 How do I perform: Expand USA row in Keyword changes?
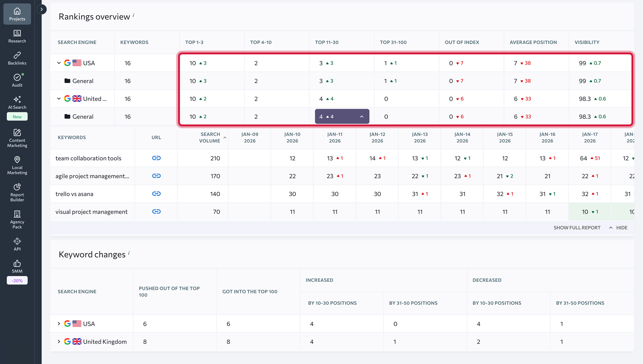[59, 324]
